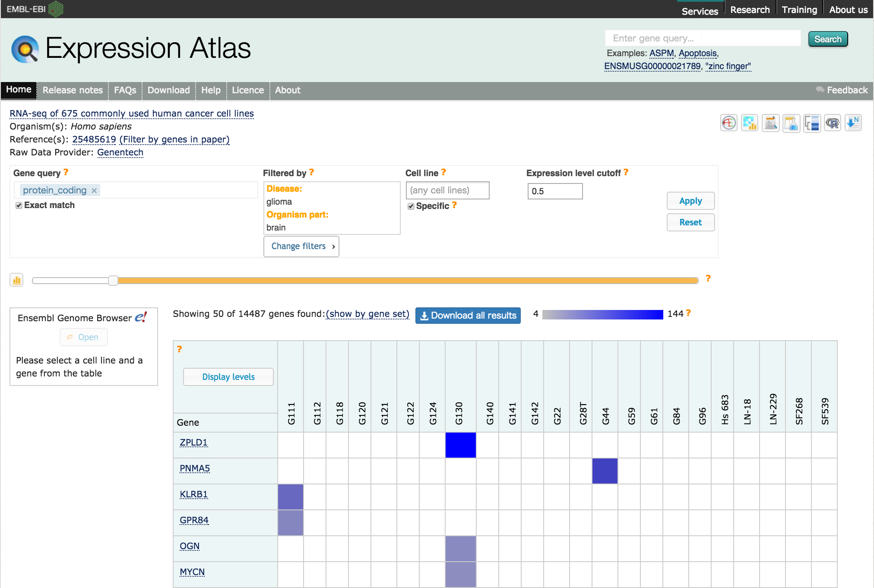The width and height of the screenshot is (874, 588).
Task: Click the Search button
Action: [828, 39]
